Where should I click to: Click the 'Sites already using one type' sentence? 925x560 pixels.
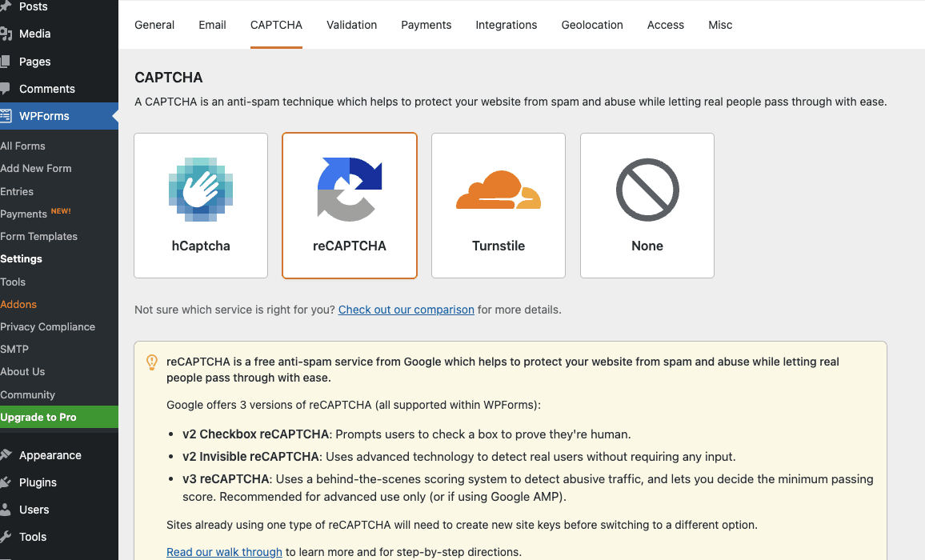pos(462,525)
